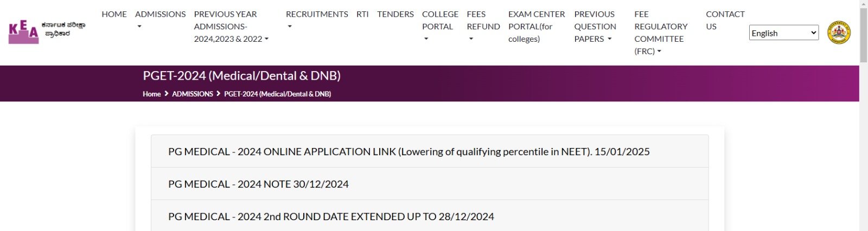Click the KEA logo icon
This screenshot has width=868, height=231.
point(24,33)
